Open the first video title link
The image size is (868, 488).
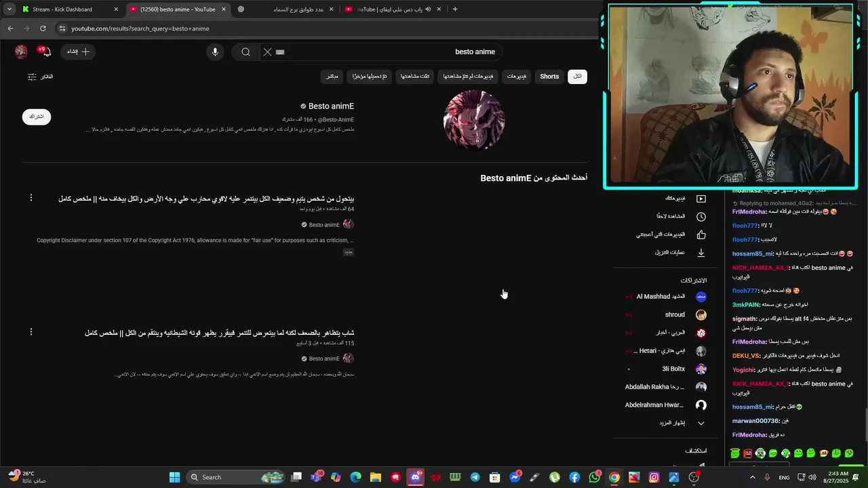[x=206, y=199]
